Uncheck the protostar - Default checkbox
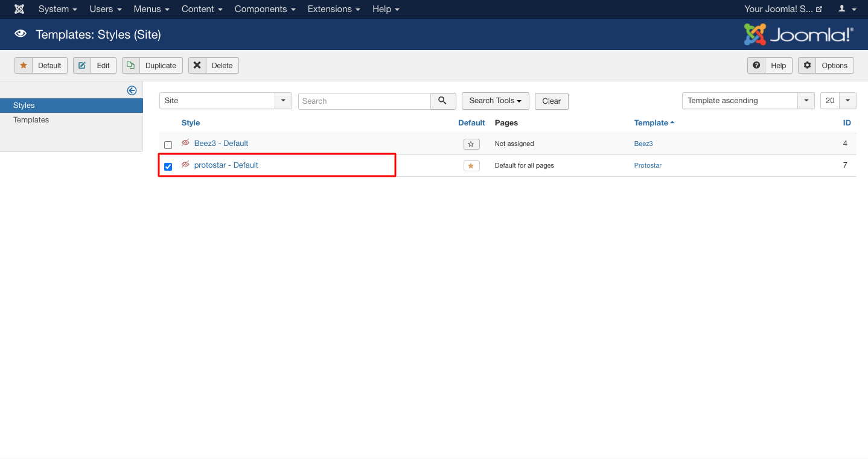Screen dimensions: 868x459 [x=168, y=166]
